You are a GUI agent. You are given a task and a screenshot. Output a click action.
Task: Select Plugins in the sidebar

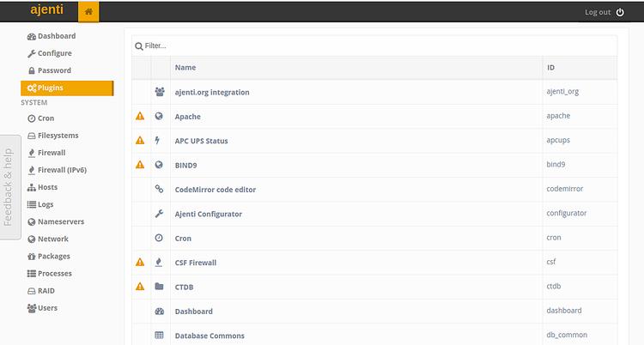[67, 88]
